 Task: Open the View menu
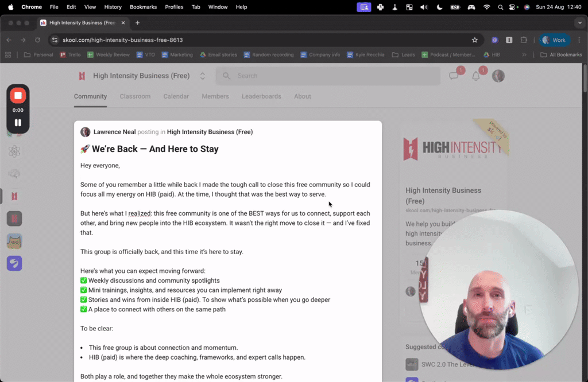[90, 7]
